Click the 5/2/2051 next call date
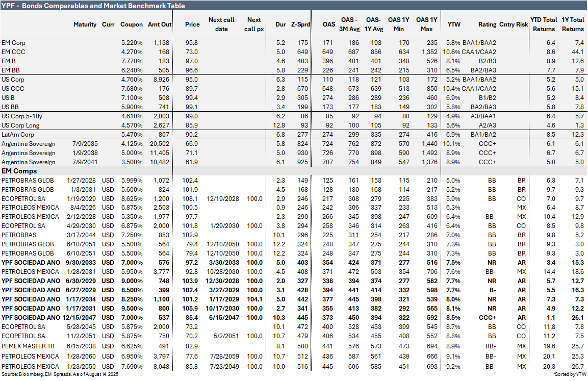This screenshot has height=381, width=588. click(226, 336)
